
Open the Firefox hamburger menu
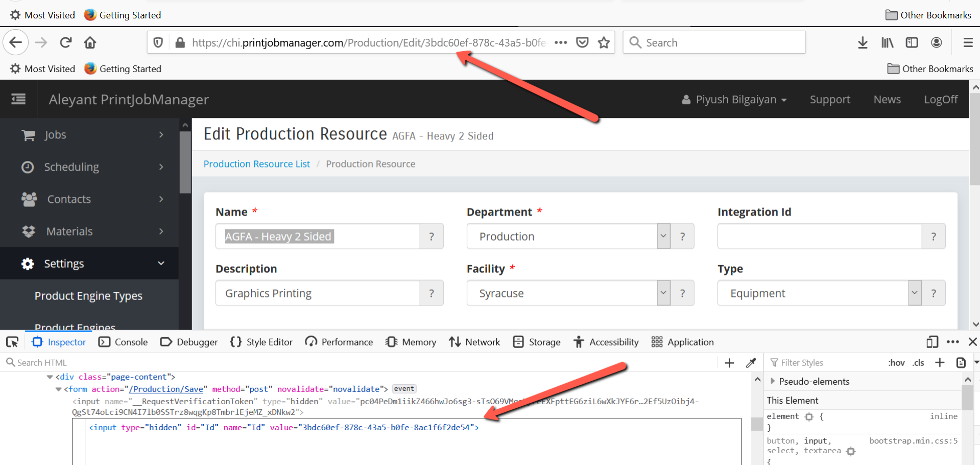tap(968, 42)
